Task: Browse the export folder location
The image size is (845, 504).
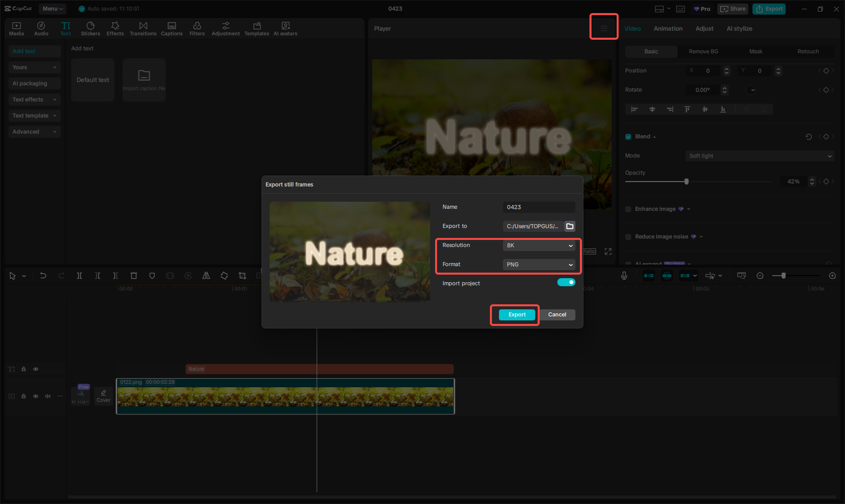Action: [570, 226]
